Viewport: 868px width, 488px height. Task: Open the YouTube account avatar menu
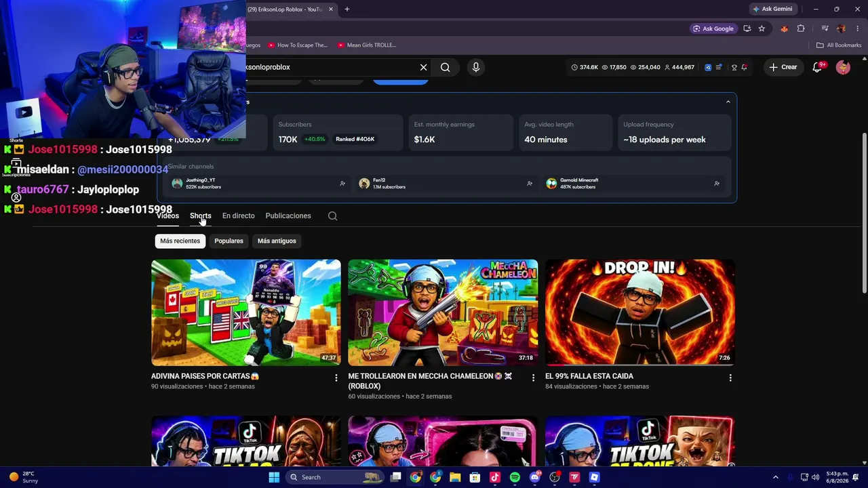tap(843, 67)
